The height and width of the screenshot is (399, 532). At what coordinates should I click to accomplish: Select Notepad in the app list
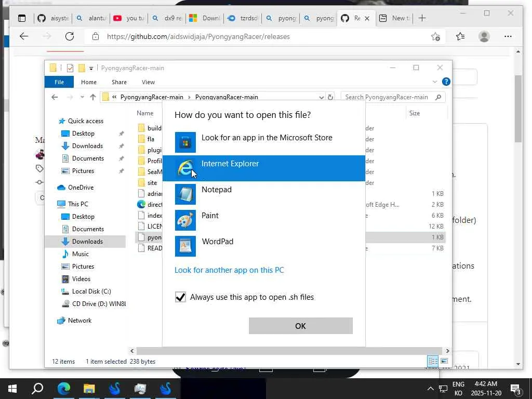pos(263,194)
